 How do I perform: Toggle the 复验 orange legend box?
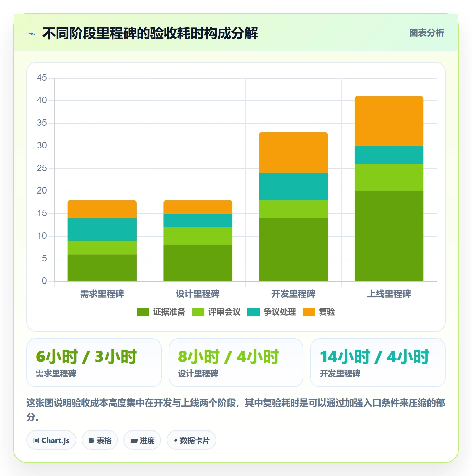[x=309, y=312]
